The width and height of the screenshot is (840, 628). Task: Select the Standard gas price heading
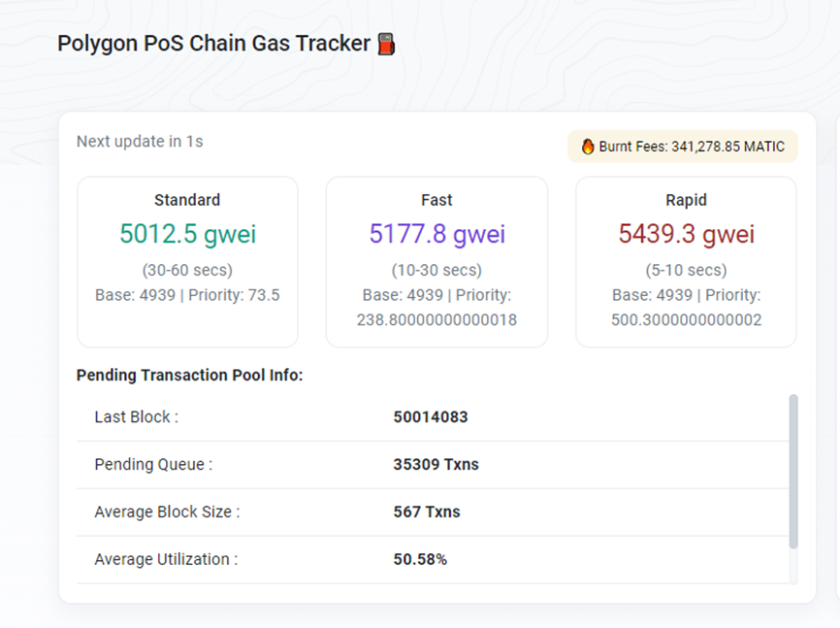click(187, 200)
